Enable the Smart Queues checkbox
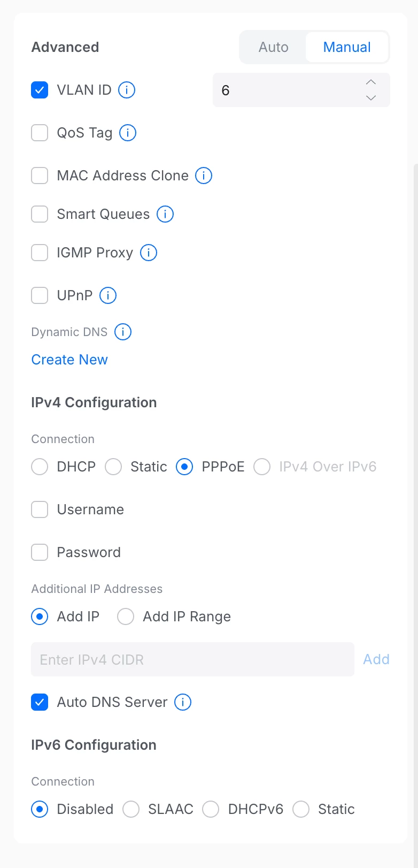 click(40, 214)
